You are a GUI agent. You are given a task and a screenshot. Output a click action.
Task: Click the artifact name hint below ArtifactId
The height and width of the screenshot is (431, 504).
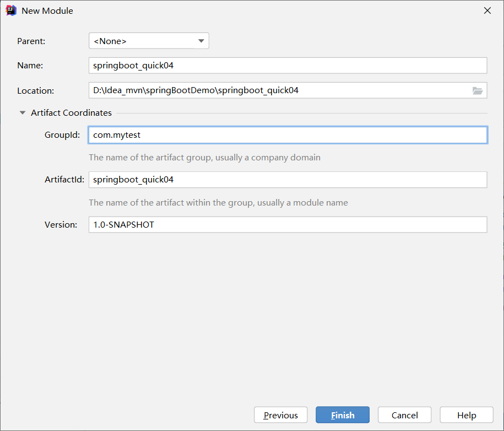(x=219, y=202)
